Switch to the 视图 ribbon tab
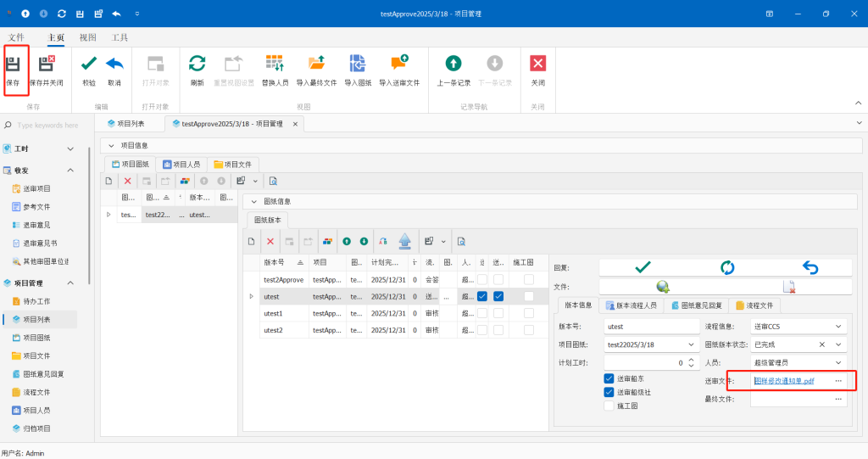This screenshot has width=868, height=459. pos(87,37)
